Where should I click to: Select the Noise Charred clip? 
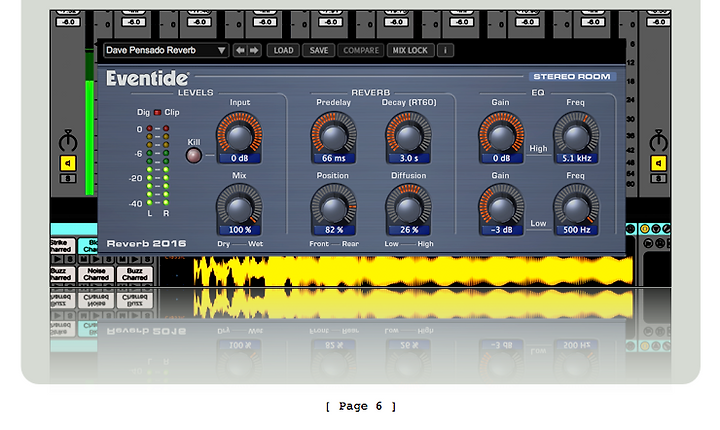96,274
